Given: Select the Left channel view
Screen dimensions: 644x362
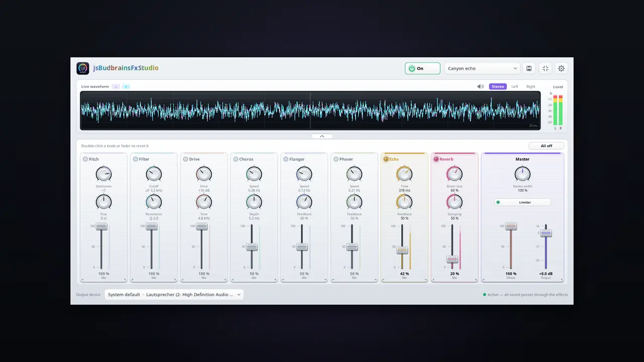Looking at the screenshot, I should tap(515, 86).
